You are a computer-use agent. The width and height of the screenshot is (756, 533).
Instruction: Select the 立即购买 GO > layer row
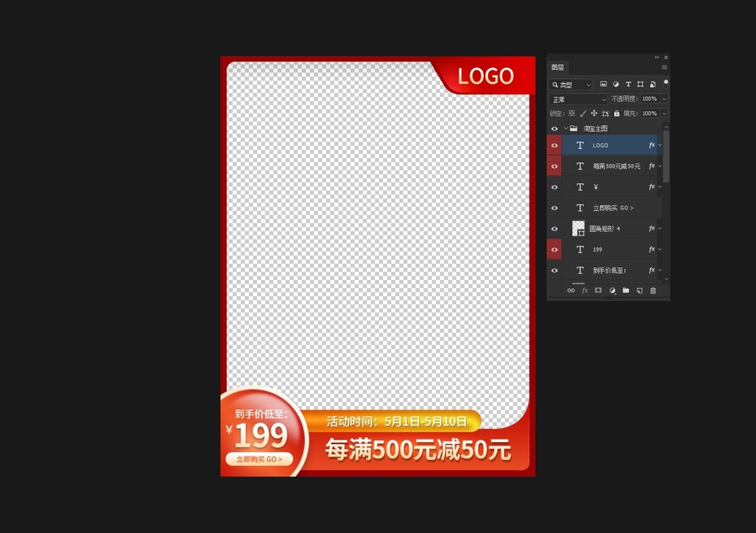coord(612,208)
